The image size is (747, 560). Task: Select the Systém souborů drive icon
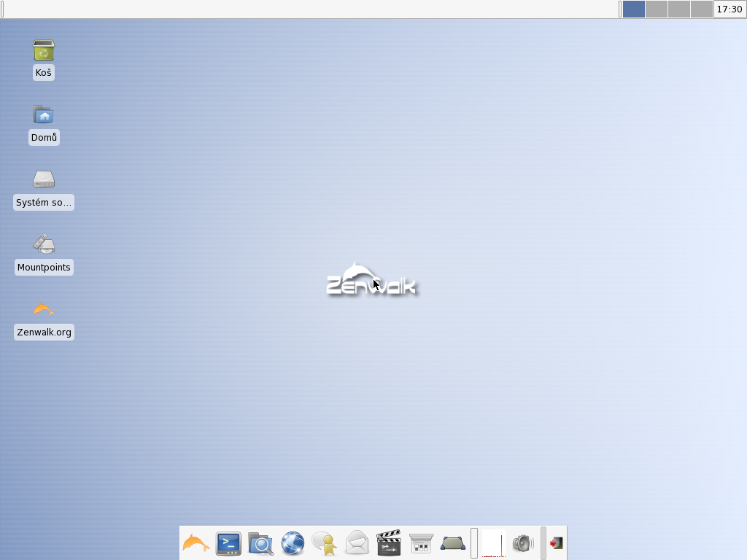pyautogui.click(x=43, y=179)
